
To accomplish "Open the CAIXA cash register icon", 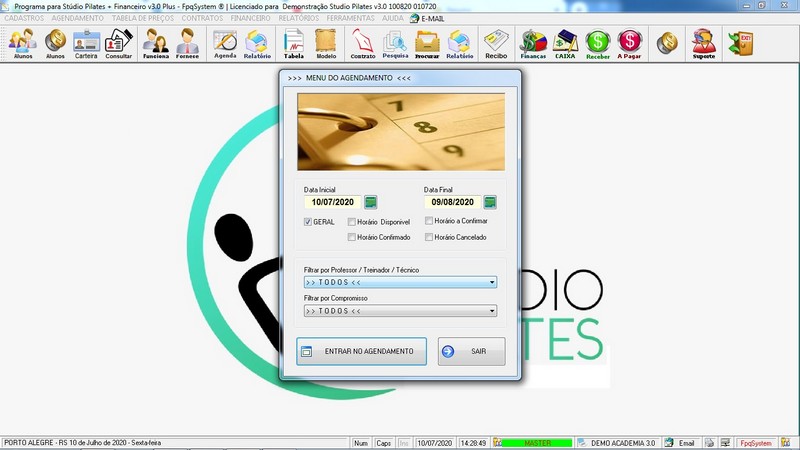I will pos(565,44).
